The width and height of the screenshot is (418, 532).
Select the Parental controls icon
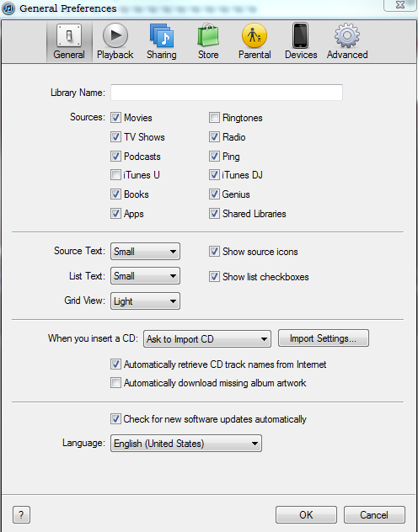255,35
